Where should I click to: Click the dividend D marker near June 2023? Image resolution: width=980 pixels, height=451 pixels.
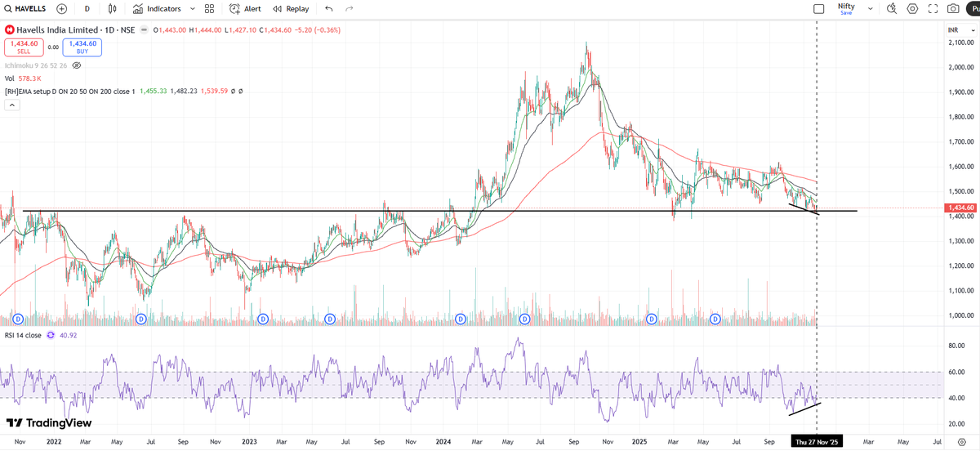[329, 318]
